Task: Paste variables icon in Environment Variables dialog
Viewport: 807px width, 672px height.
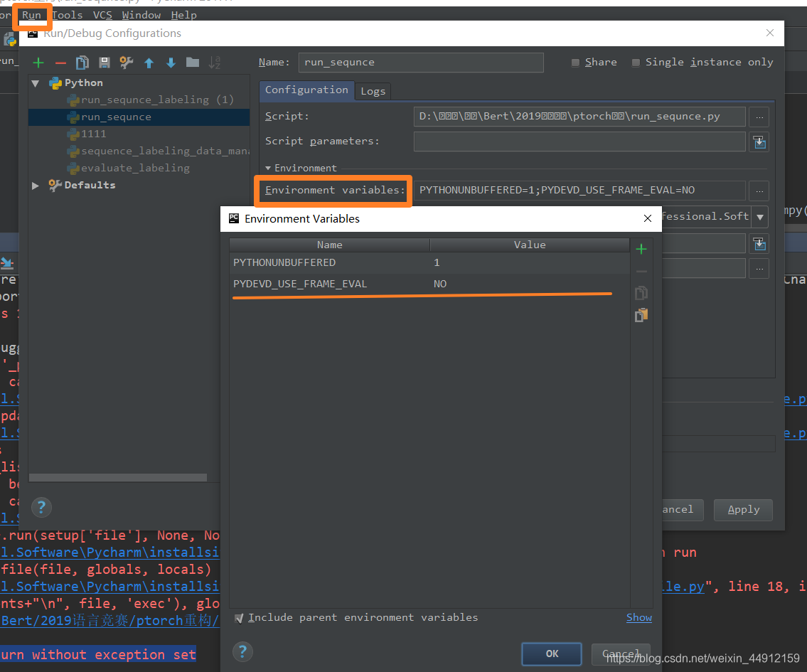Action: pos(641,315)
